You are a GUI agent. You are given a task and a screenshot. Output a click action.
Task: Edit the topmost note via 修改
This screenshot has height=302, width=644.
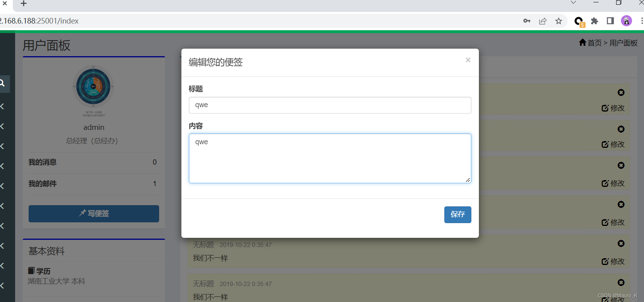point(613,108)
